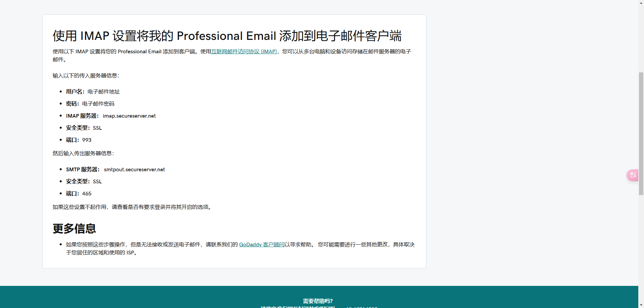Open the GoDaddy 客户顾问 link
The image size is (644, 308).
262,245
